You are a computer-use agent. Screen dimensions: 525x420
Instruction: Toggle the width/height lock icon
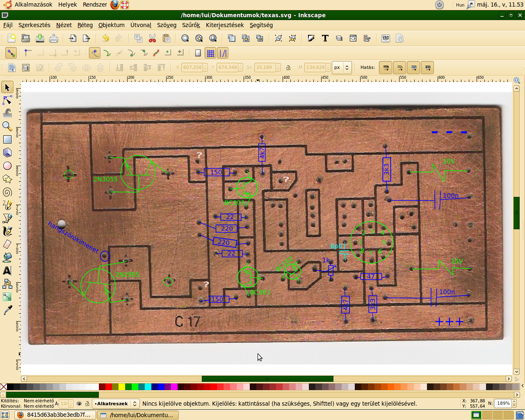tap(288, 68)
